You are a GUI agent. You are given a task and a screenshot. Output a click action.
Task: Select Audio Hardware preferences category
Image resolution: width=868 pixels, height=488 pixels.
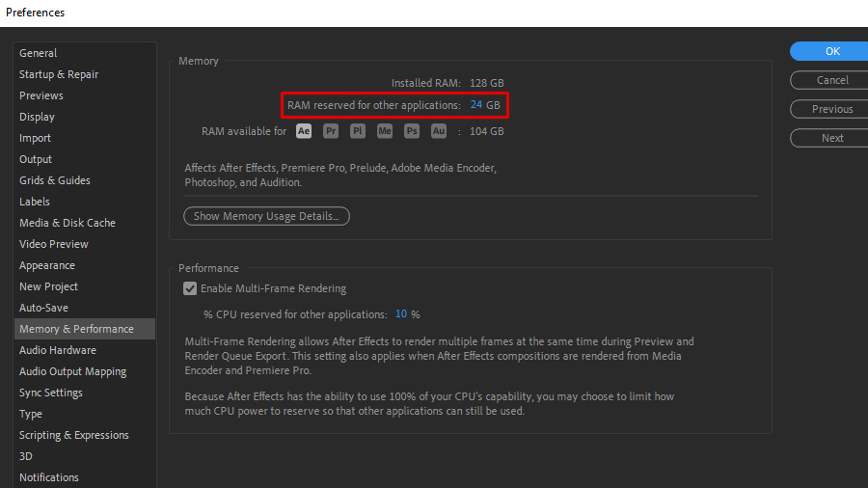pyautogui.click(x=58, y=350)
